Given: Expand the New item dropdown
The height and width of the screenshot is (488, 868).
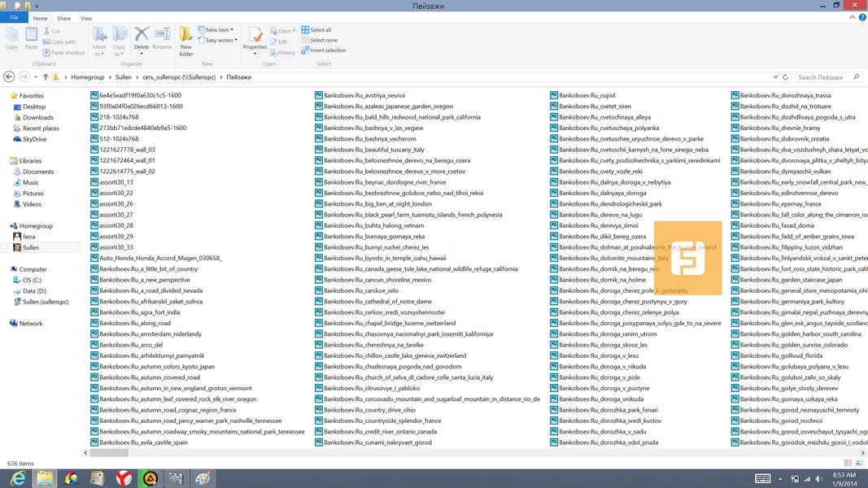Looking at the screenshot, I should (218, 30).
